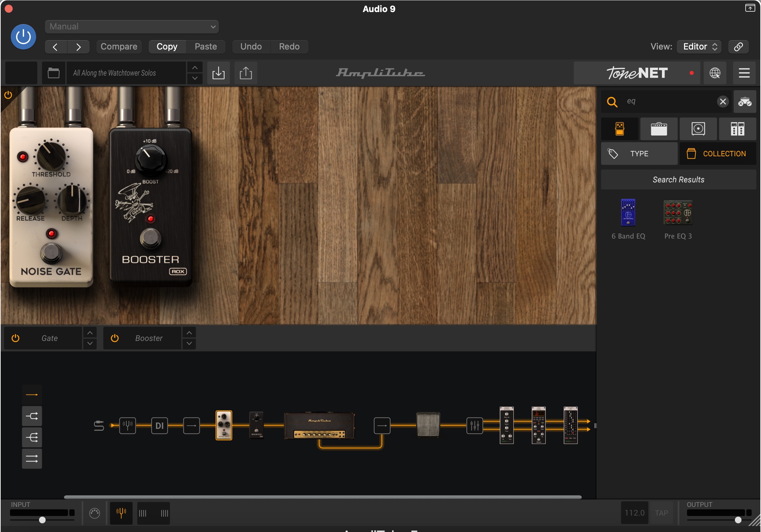Viewport: 761px width, 532px height.
Task: Click Noise Gate Release knob
Action: pos(30,200)
